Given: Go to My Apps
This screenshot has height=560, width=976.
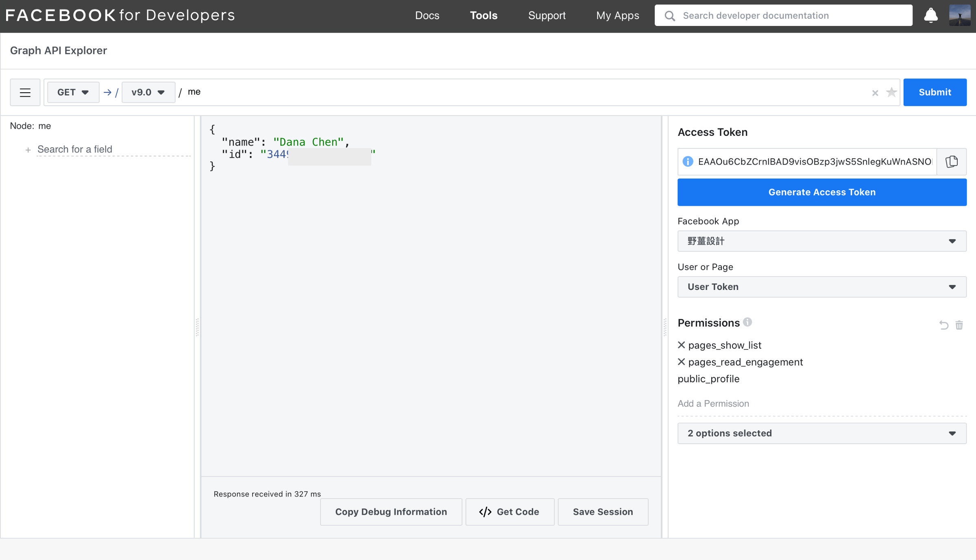Looking at the screenshot, I should coord(617,15).
